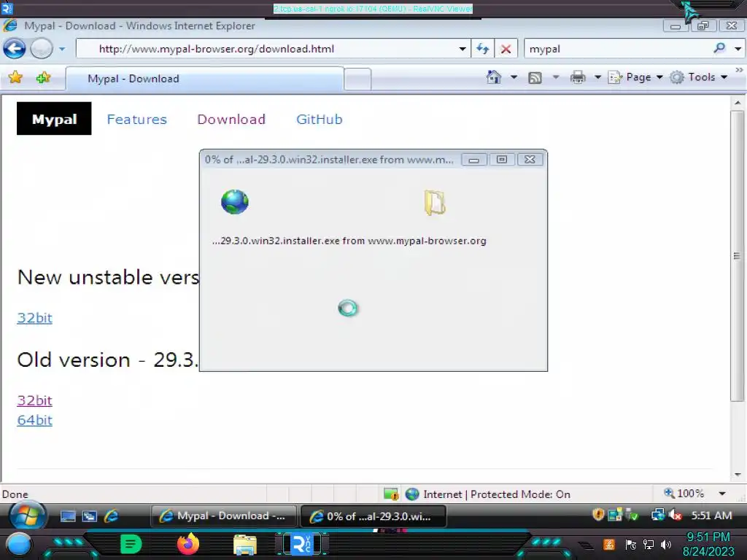Click Show Desktop quick launch icon
Screen dimensions: 747x560
pyautogui.click(x=68, y=516)
